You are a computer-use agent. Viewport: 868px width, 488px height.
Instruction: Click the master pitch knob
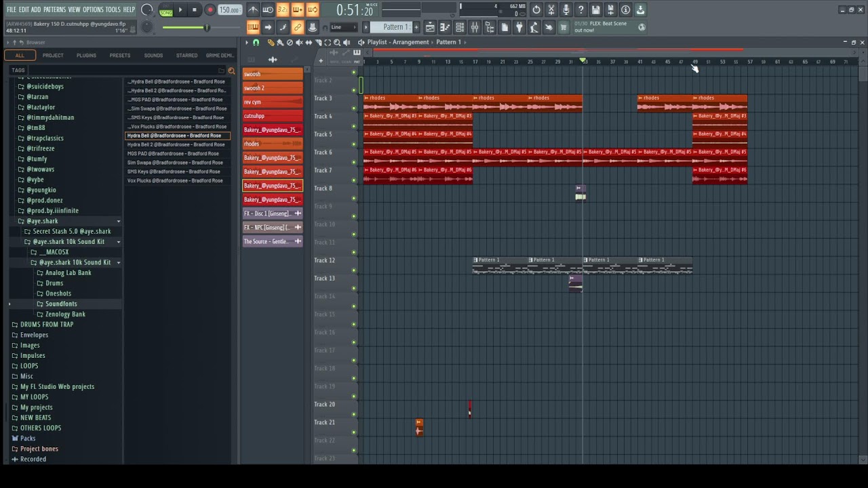(x=147, y=27)
